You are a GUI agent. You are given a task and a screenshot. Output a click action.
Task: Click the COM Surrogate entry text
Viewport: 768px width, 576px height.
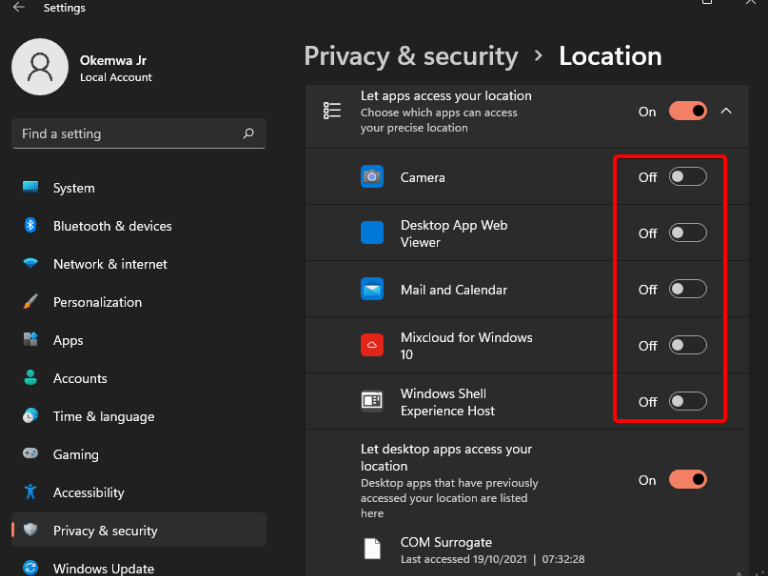click(446, 542)
